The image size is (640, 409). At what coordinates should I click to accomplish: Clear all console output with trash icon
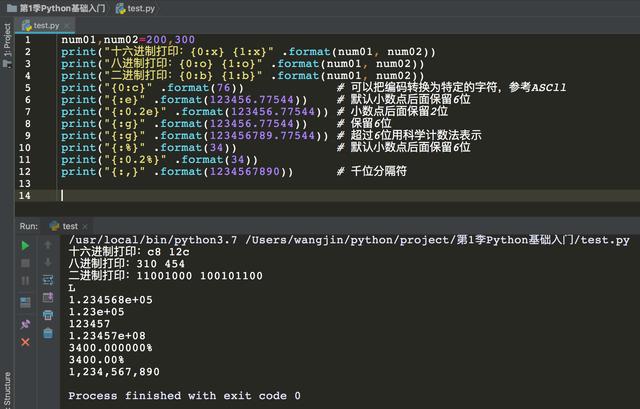click(x=48, y=333)
